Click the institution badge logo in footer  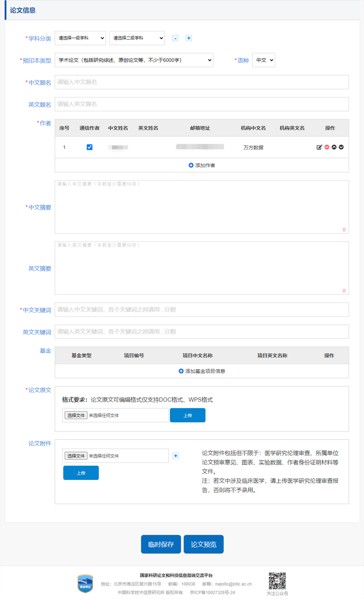85,584
